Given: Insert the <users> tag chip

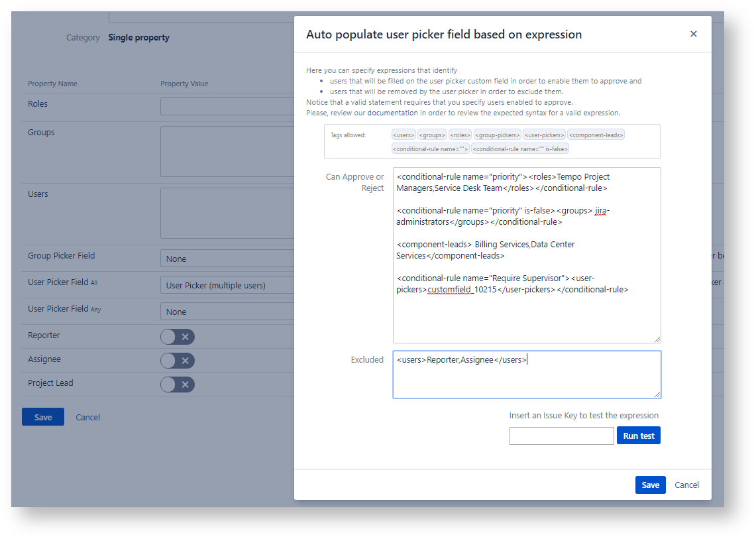Looking at the screenshot, I should pyautogui.click(x=404, y=135).
